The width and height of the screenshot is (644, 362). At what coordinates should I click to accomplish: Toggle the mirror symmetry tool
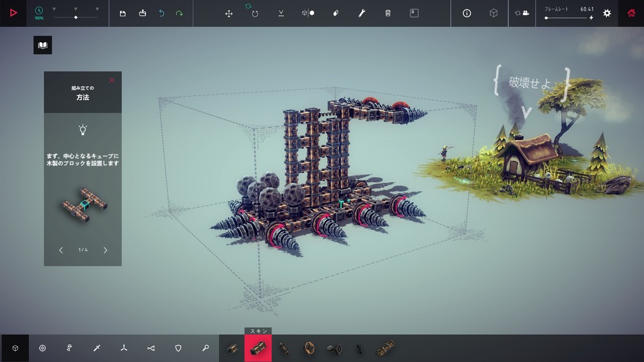(308, 13)
